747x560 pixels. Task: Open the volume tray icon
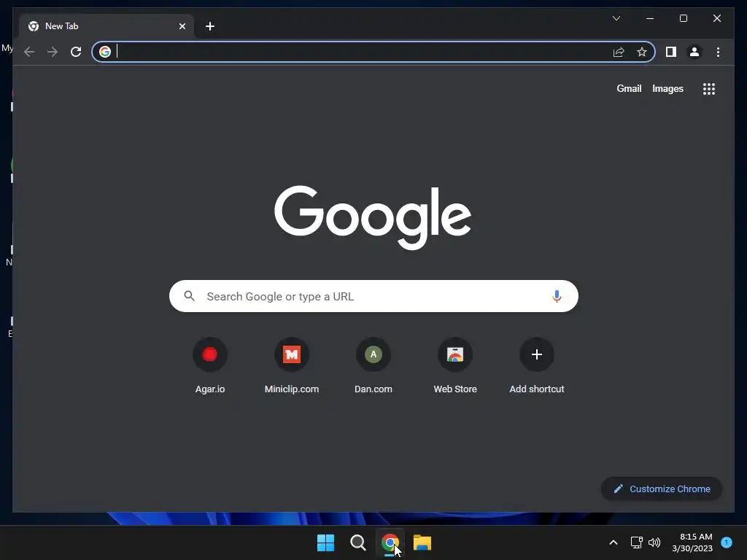654,542
